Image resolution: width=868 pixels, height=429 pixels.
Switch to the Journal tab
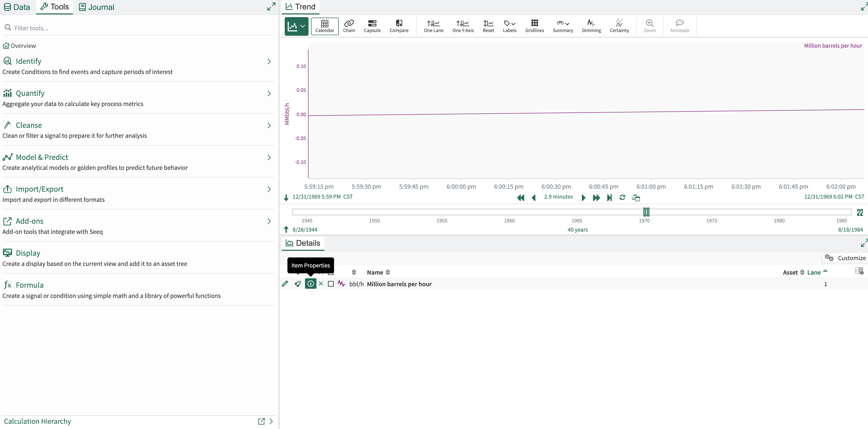pyautogui.click(x=96, y=7)
